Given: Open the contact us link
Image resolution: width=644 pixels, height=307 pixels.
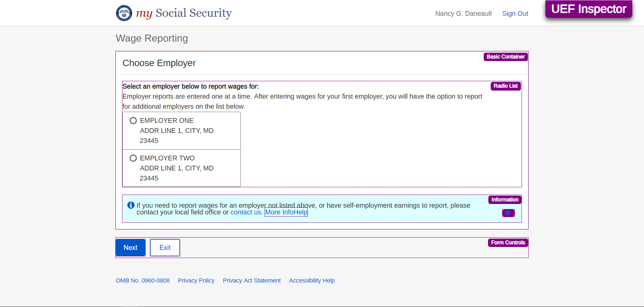Looking at the screenshot, I should click(x=246, y=212).
